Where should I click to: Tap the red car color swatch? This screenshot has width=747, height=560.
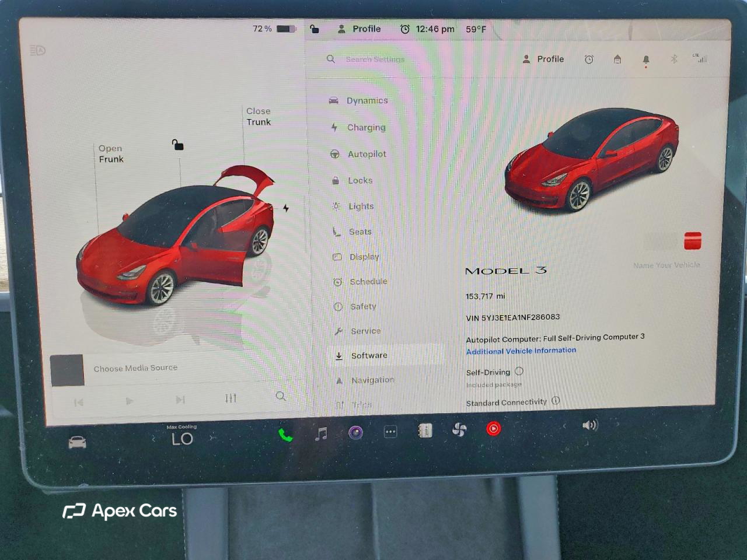693,240
